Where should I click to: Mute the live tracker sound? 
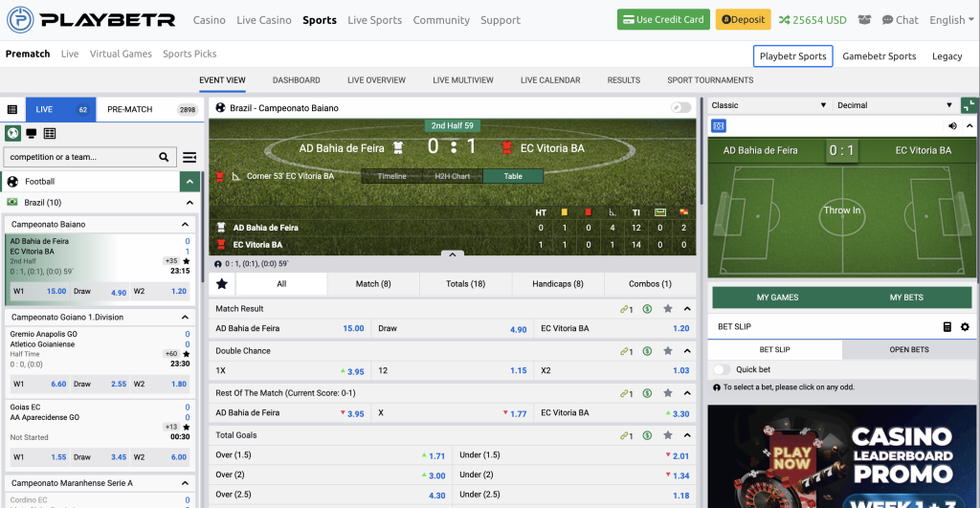(x=952, y=125)
